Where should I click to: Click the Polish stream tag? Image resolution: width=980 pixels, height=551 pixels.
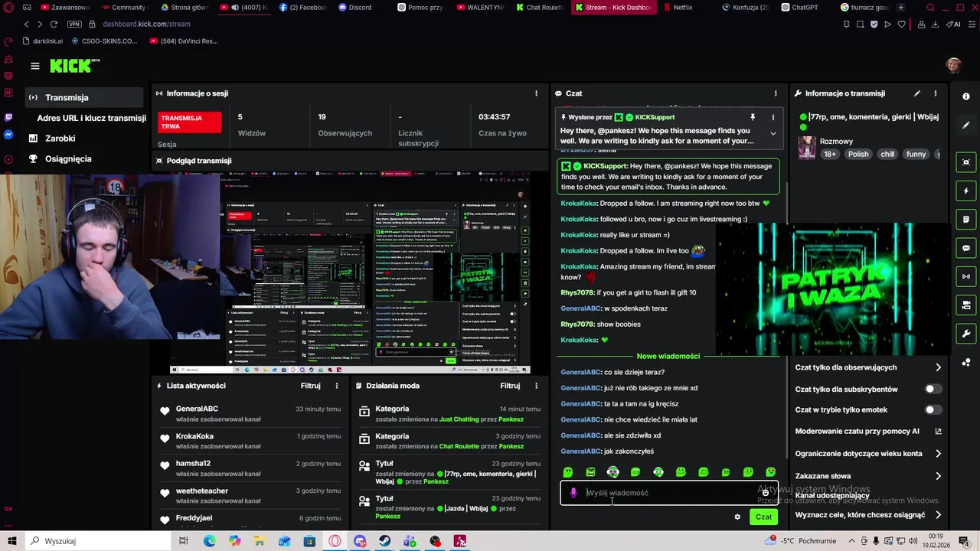pos(858,154)
